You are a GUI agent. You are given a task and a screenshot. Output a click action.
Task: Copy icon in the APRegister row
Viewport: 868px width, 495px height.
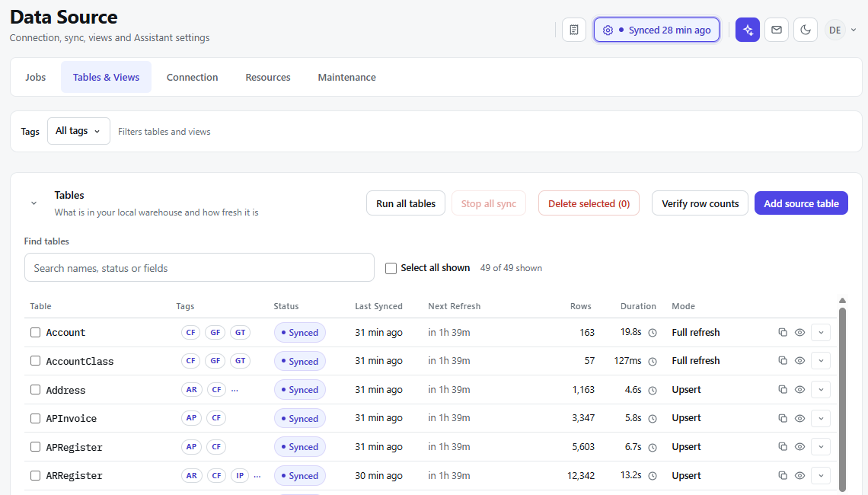click(x=783, y=446)
